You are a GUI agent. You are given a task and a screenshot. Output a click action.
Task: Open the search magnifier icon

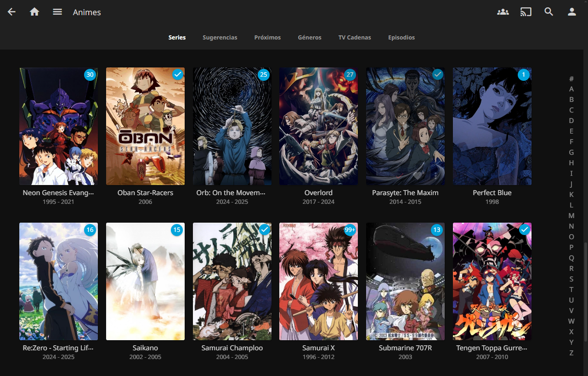[x=549, y=12]
